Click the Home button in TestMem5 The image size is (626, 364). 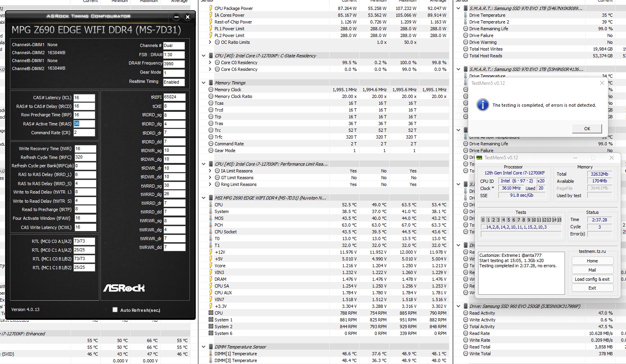pyautogui.click(x=592, y=261)
